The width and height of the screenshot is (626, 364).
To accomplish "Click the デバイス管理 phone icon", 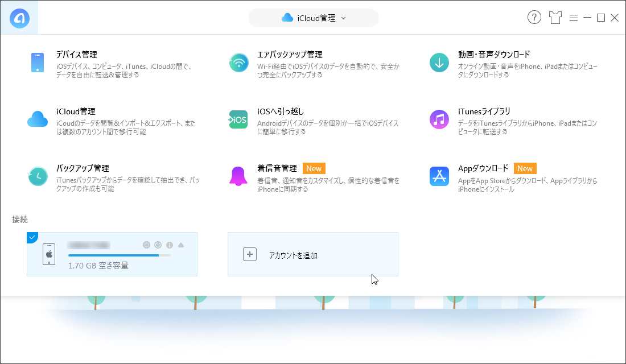I will pos(38,63).
